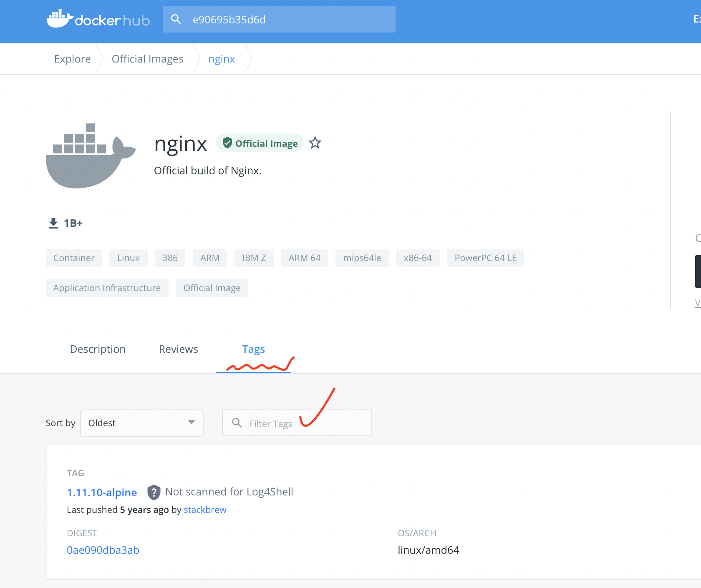701x588 pixels.
Task: Click the download count icon
Action: coord(53,223)
